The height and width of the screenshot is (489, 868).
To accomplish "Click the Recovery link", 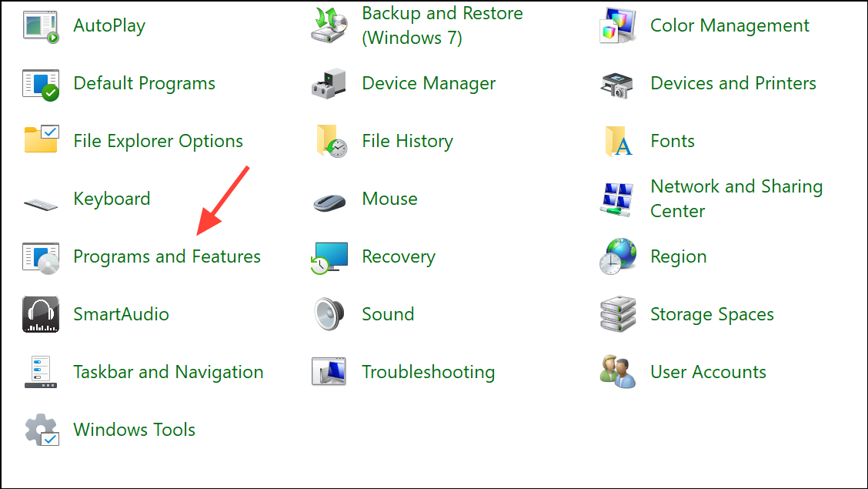I will 399,257.
